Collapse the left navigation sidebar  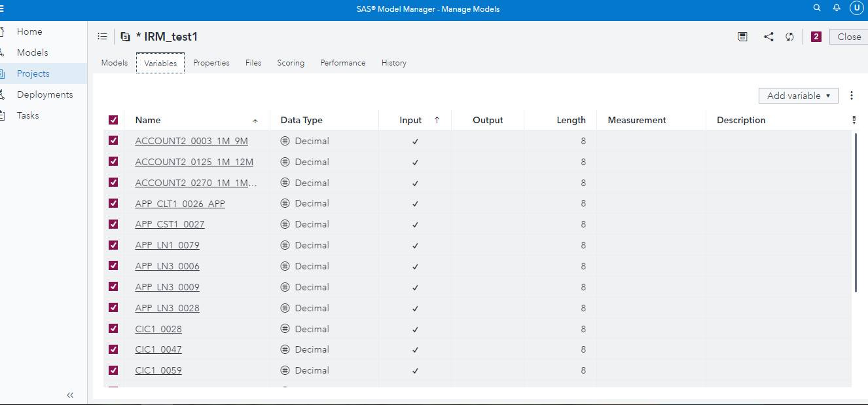[x=70, y=395]
